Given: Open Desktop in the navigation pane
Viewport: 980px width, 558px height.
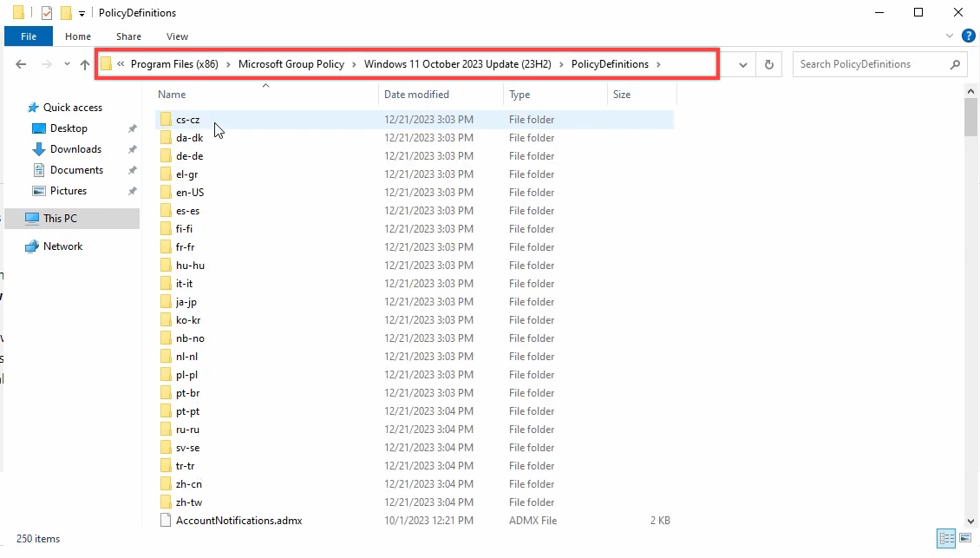Looking at the screenshot, I should coord(69,128).
